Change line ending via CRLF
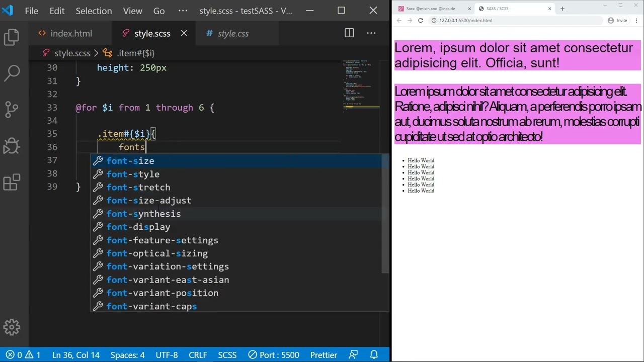This screenshot has height=362, width=644. pyautogui.click(x=198, y=355)
